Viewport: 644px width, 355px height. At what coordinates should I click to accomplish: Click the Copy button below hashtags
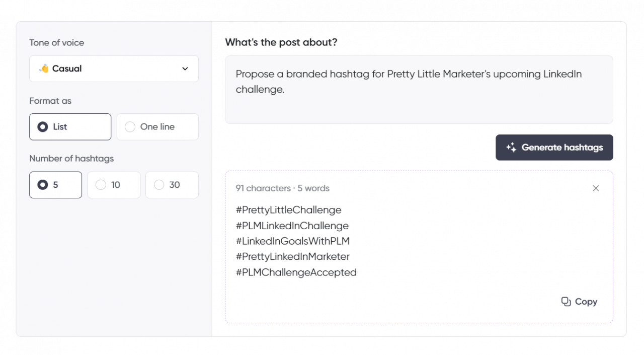click(x=579, y=301)
